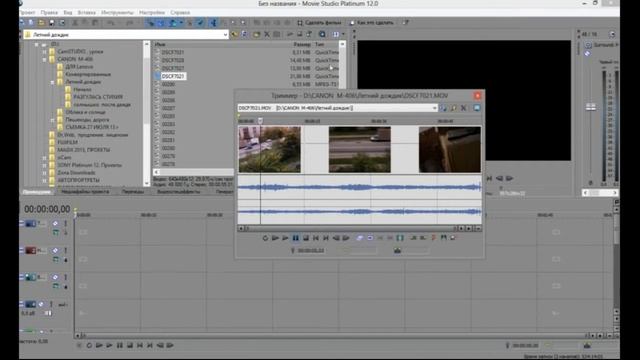Open the Инструменты menu

point(118,13)
